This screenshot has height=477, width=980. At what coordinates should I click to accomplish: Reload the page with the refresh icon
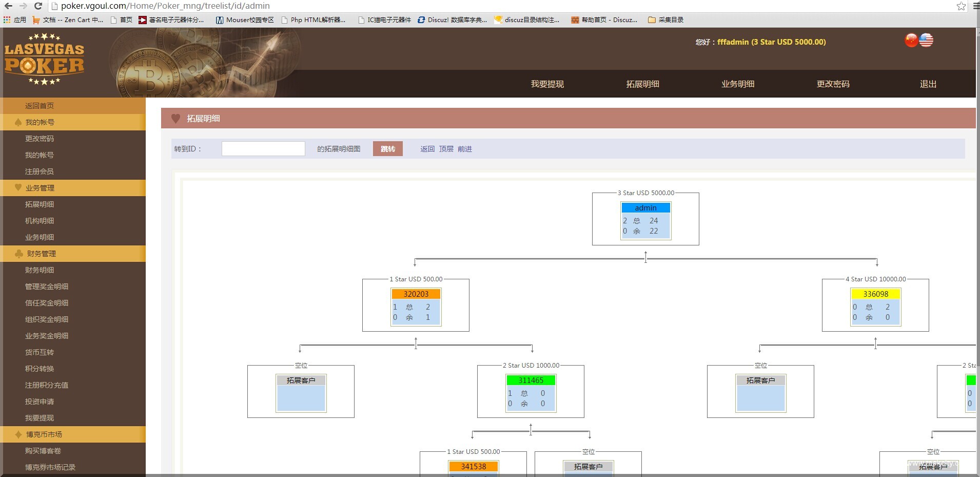(x=38, y=6)
